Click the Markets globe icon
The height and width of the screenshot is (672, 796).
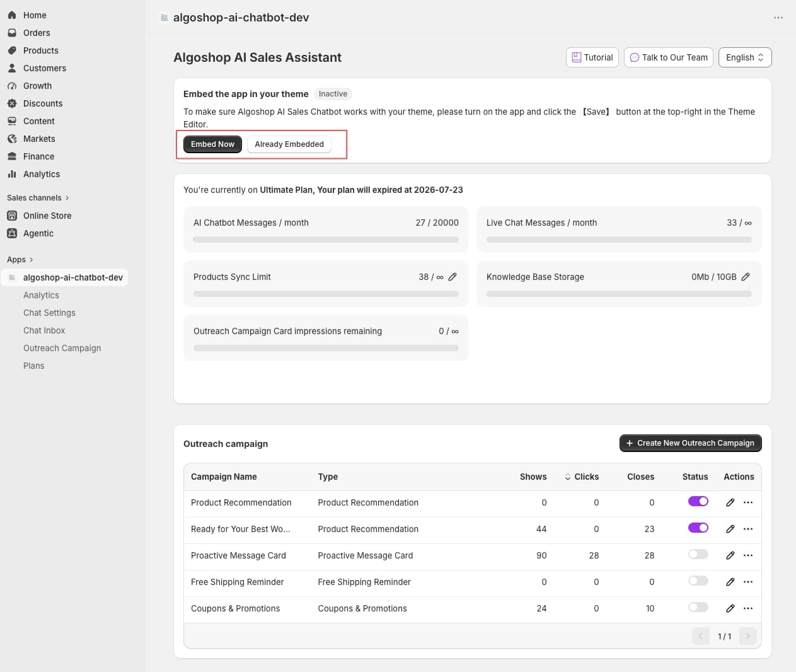click(12, 139)
